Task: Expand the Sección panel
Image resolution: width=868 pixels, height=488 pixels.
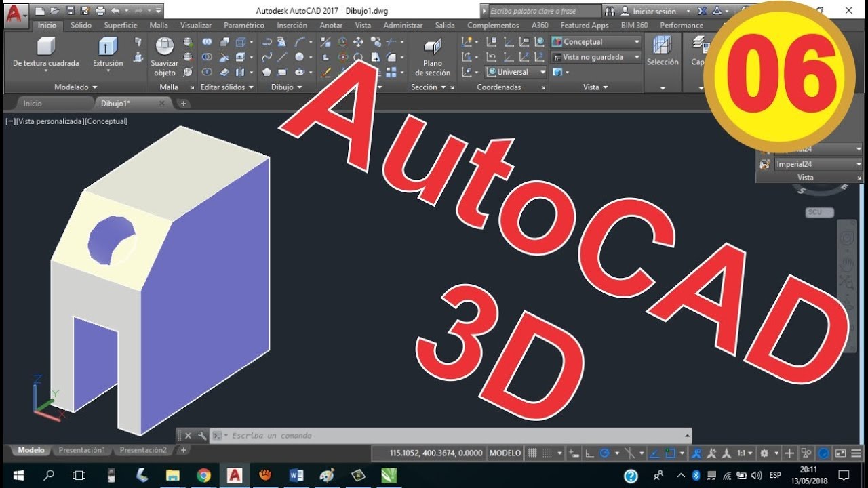Action: (x=429, y=87)
